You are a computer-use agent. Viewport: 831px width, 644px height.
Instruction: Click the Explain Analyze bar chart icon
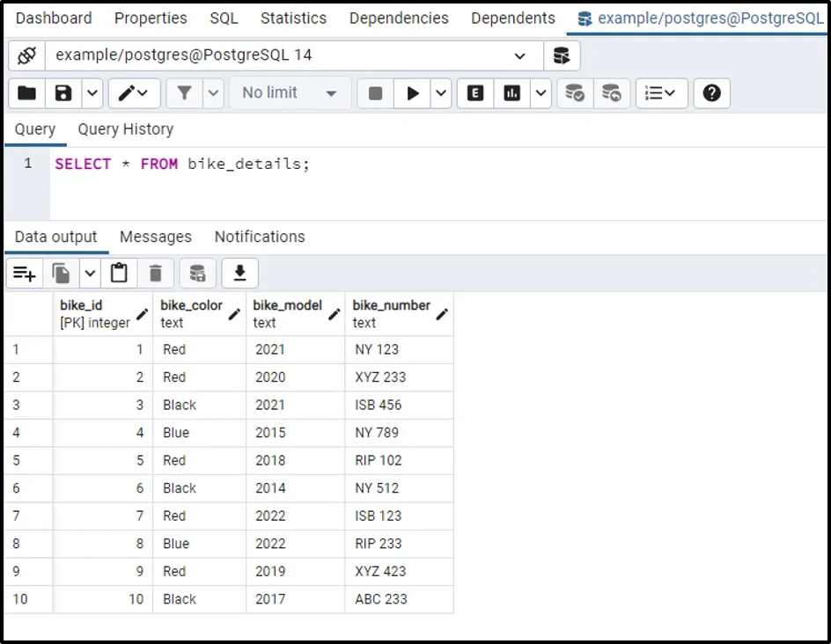(511, 93)
